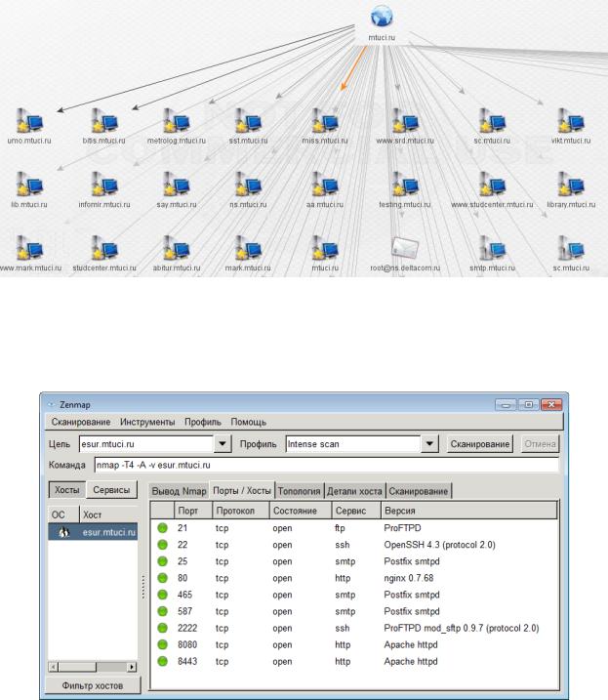Select the vikt.mtuci.ru host icon

click(x=571, y=121)
